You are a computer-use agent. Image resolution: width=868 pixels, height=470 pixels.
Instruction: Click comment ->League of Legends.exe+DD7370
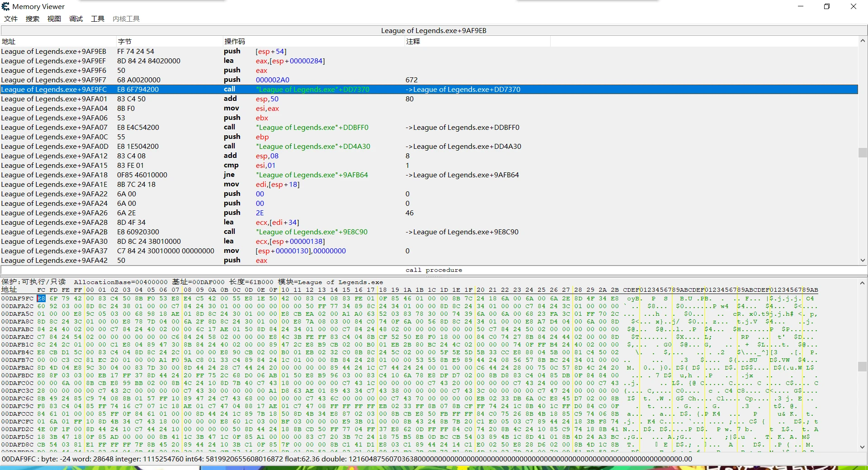[463, 89]
